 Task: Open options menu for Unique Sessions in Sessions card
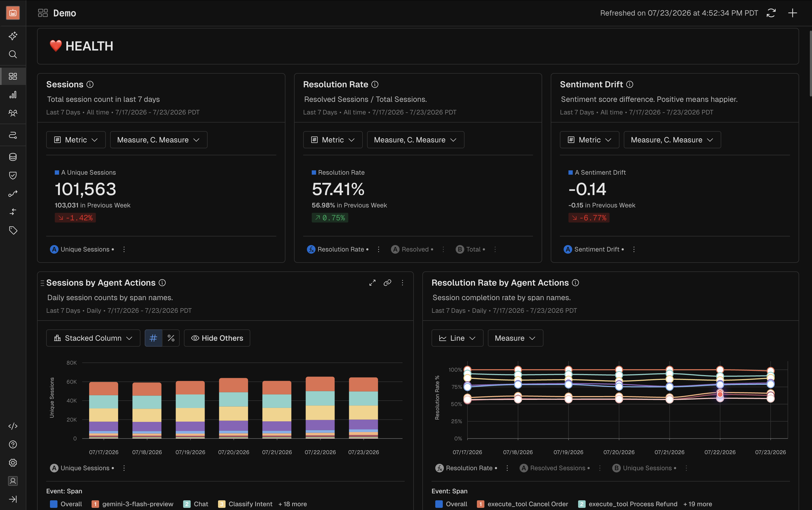(x=124, y=249)
